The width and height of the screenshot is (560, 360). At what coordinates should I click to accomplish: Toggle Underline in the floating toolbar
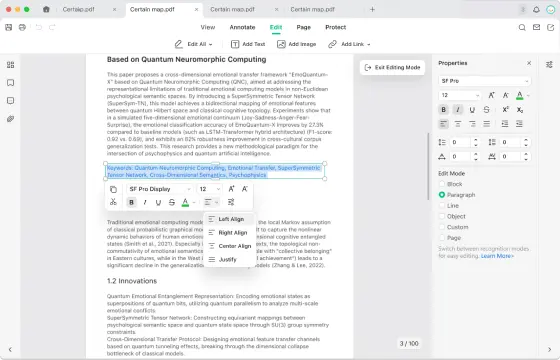point(158,202)
